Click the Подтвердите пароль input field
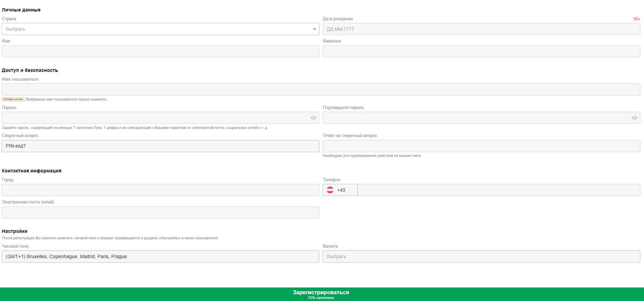Screen dimensions: 644x301 pyautogui.click(x=476, y=118)
